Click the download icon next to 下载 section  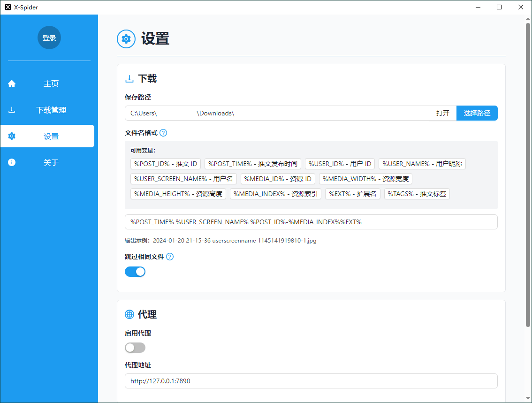coord(129,78)
